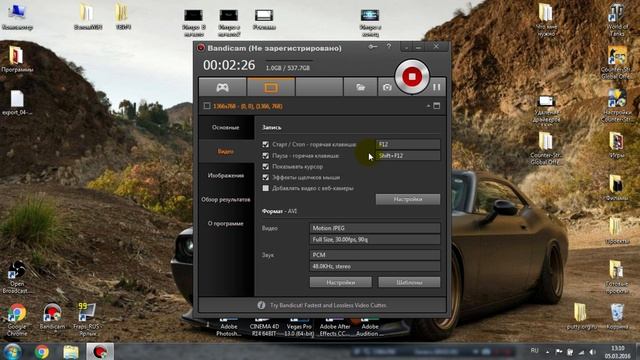Open Настройки button under Запись section
Image resolution: width=640 pixels, height=360 pixels.
408,199
